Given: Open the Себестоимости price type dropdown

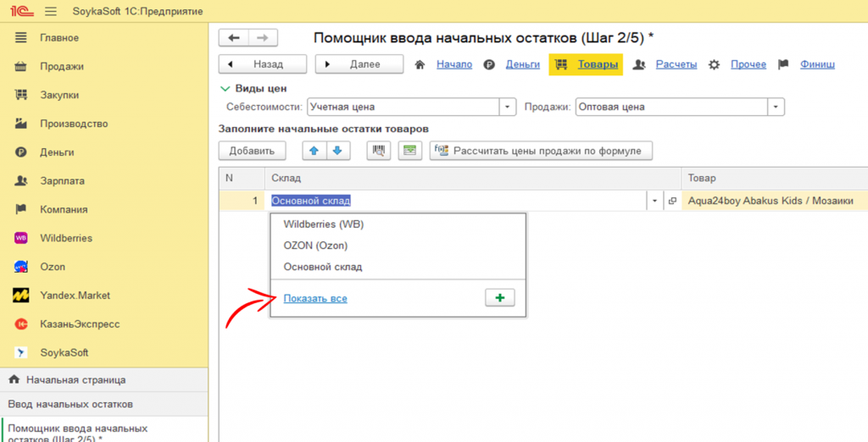Looking at the screenshot, I should coord(508,108).
